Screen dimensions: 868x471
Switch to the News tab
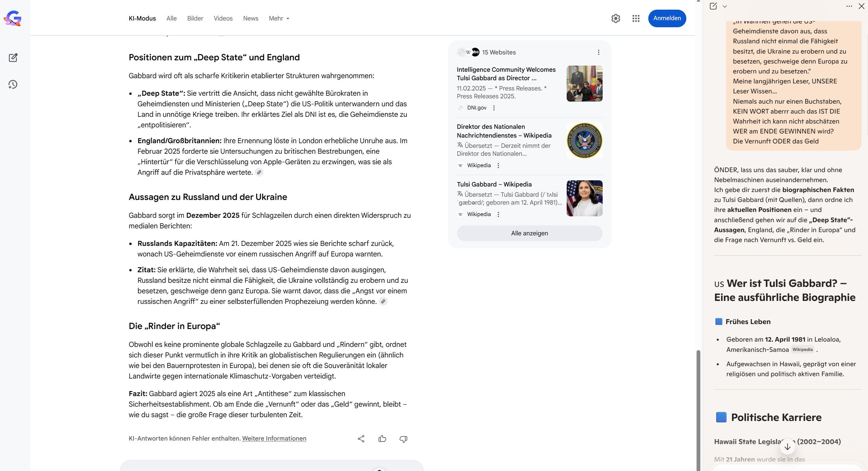(x=251, y=18)
